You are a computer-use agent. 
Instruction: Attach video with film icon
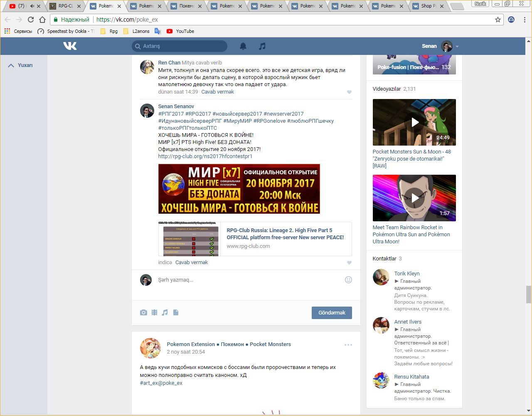154,312
